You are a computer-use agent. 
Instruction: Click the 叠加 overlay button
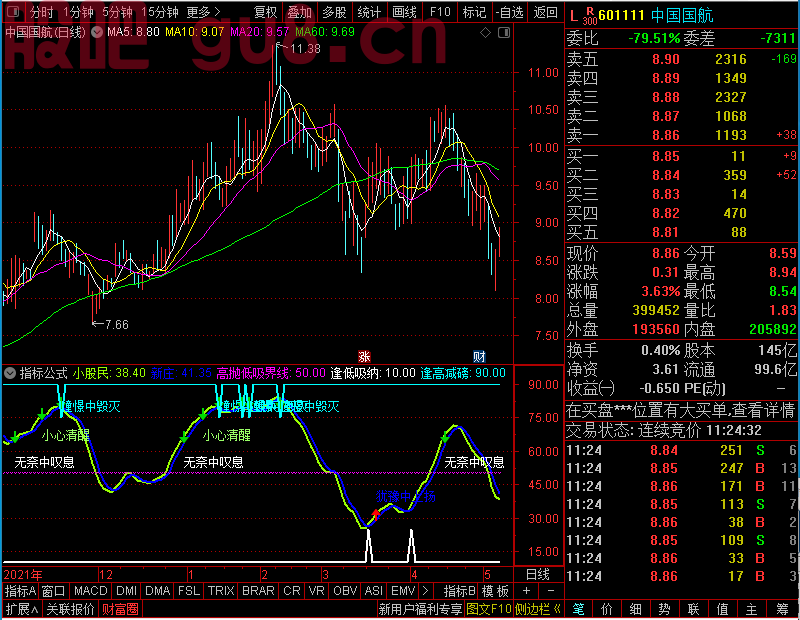(x=299, y=12)
